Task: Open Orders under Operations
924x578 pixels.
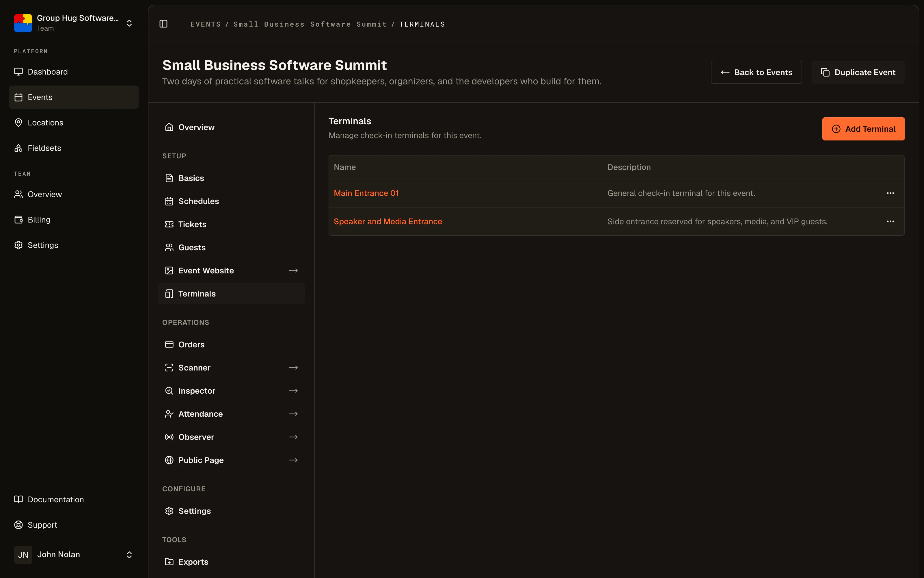Action: (x=231, y=344)
